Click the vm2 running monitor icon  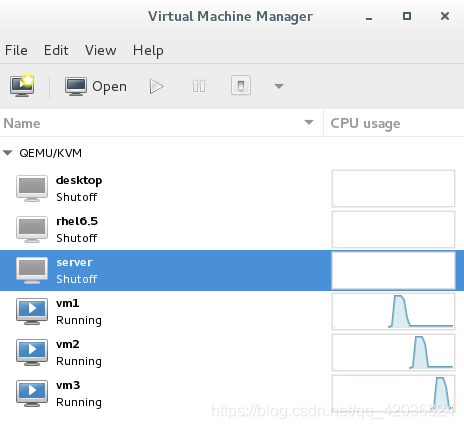tap(32, 352)
